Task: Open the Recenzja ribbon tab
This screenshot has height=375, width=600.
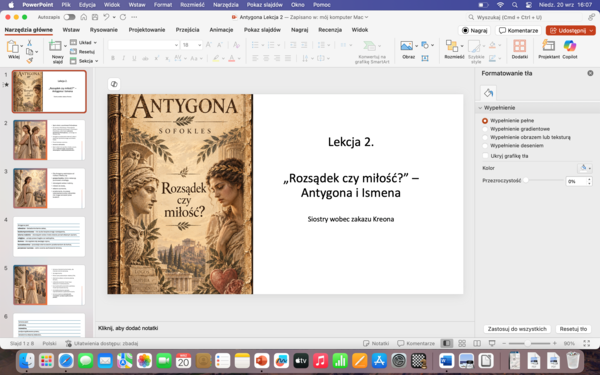Action: [330, 30]
